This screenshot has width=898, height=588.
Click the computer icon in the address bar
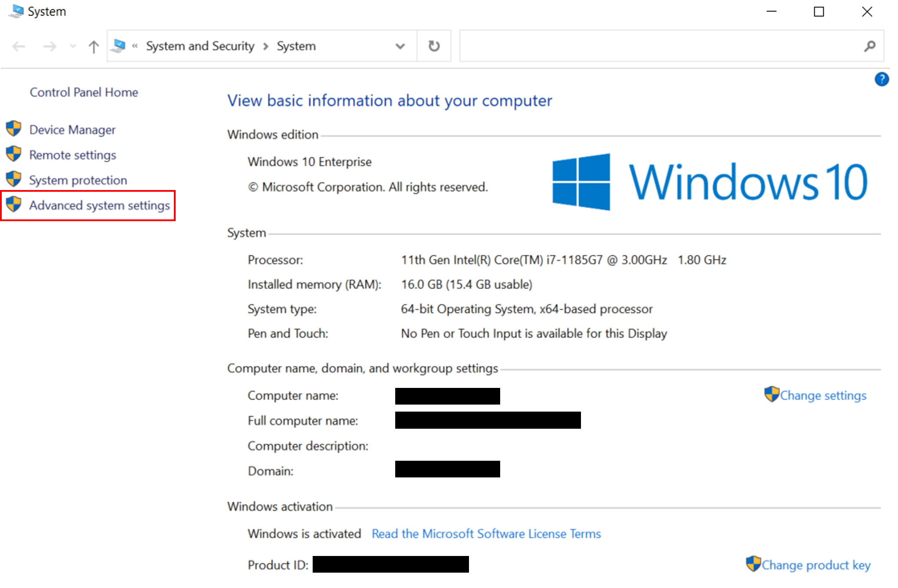coord(119,46)
